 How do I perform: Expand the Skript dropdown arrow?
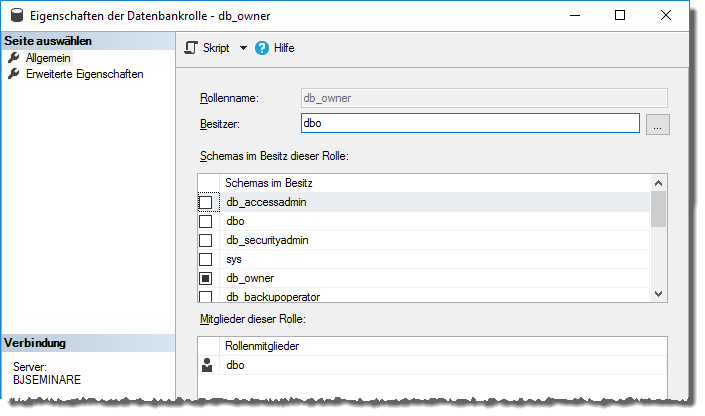243,48
